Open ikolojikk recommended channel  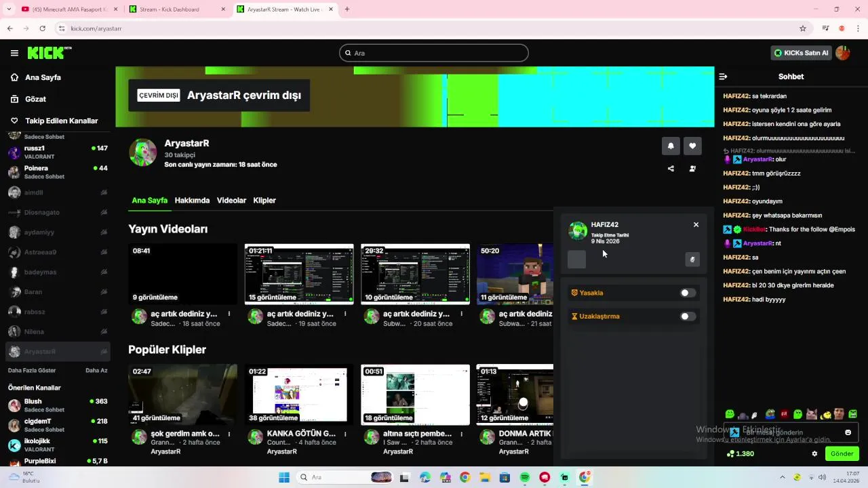click(x=58, y=445)
